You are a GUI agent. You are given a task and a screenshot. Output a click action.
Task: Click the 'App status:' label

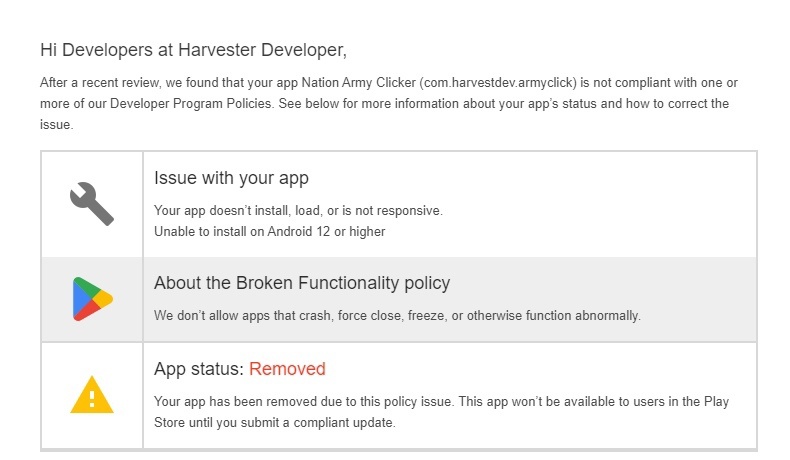199,369
